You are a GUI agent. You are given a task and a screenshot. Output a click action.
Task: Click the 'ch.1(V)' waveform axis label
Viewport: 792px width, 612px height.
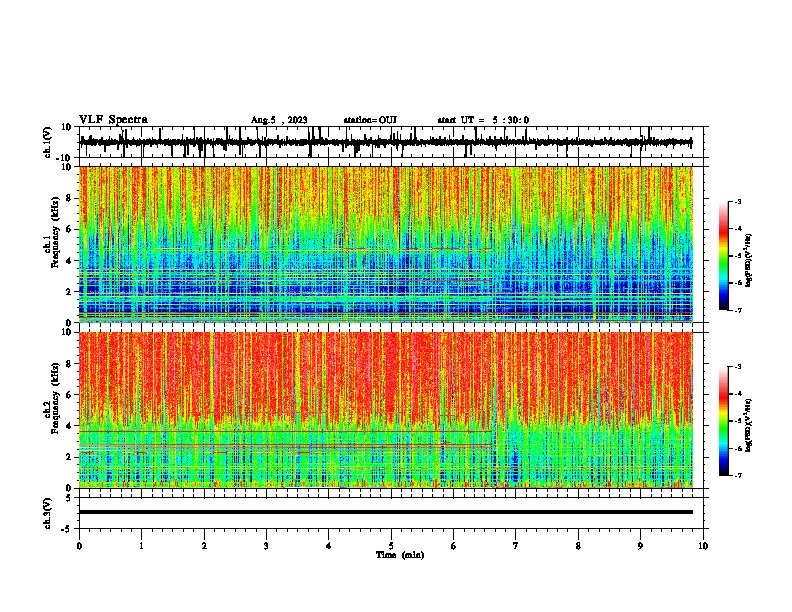pos(48,142)
